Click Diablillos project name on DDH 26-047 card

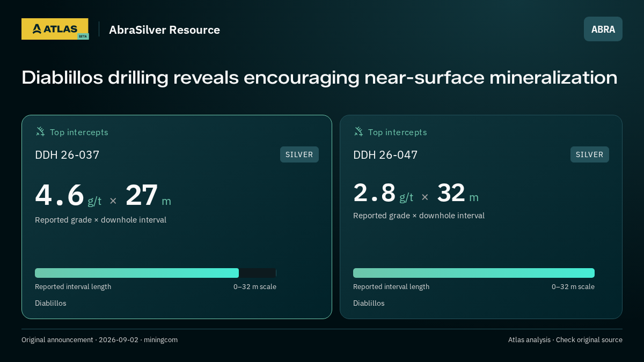pos(369,304)
